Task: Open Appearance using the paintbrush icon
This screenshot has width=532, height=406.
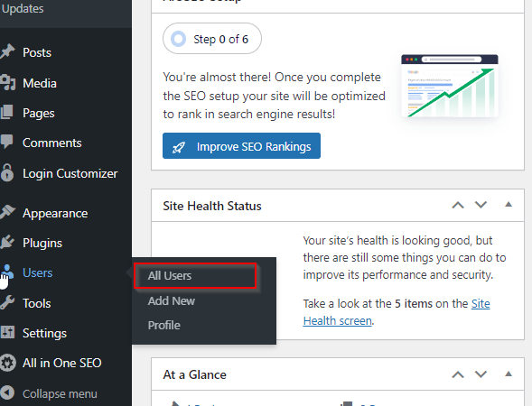Action: pos(7,213)
